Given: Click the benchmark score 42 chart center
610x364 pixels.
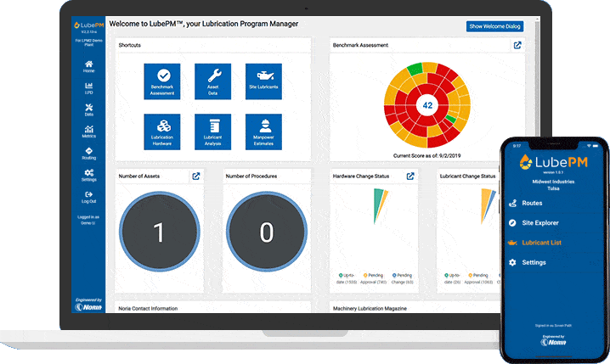Looking at the screenshot, I should pos(427,106).
